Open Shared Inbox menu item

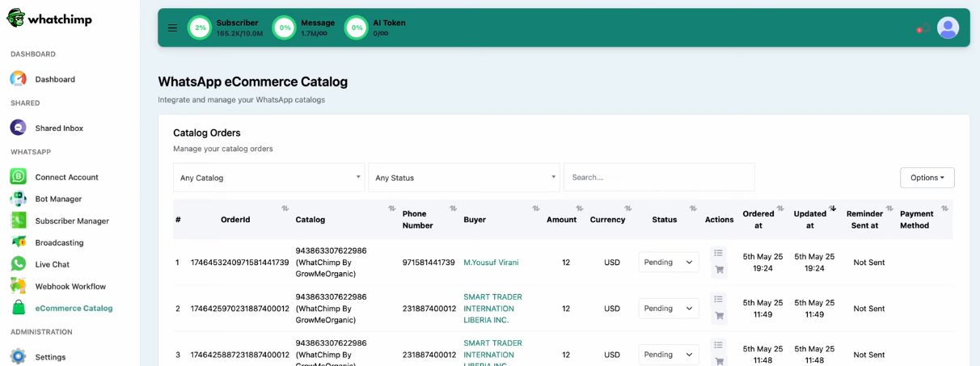click(59, 128)
